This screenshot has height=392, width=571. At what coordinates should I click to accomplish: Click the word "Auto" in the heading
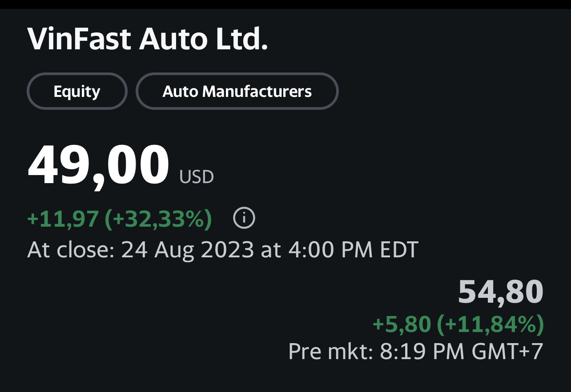(173, 40)
